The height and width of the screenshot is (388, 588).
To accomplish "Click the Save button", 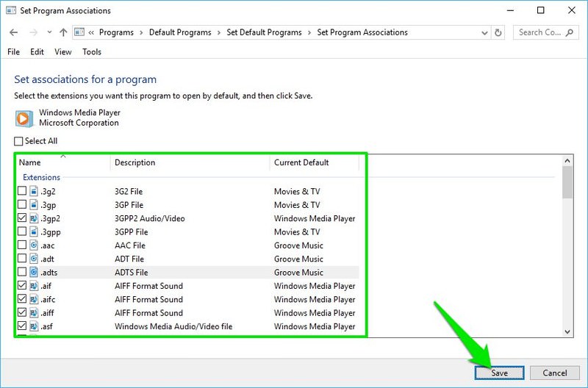I will click(500, 373).
